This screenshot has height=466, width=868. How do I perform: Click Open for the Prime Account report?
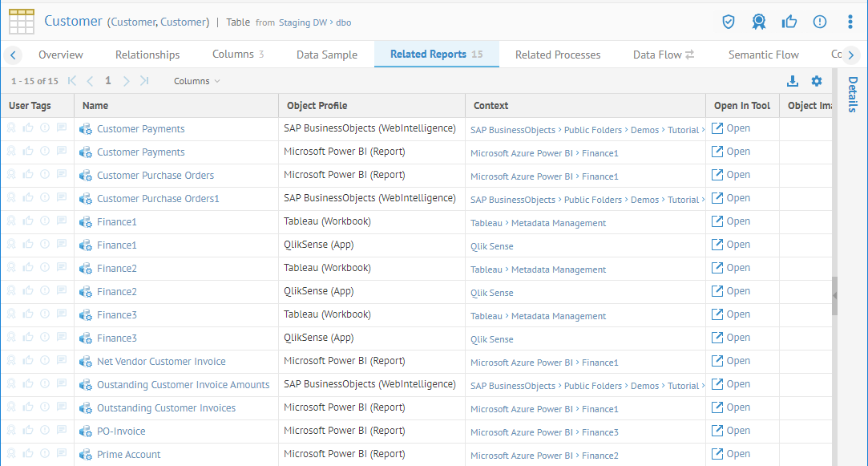tap(731, 454)
